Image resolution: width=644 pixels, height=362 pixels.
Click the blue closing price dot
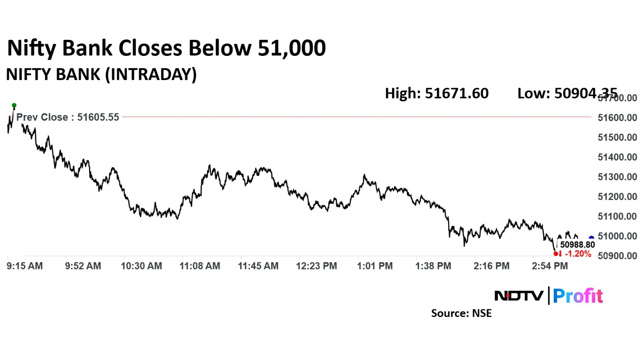click(591, 238)
